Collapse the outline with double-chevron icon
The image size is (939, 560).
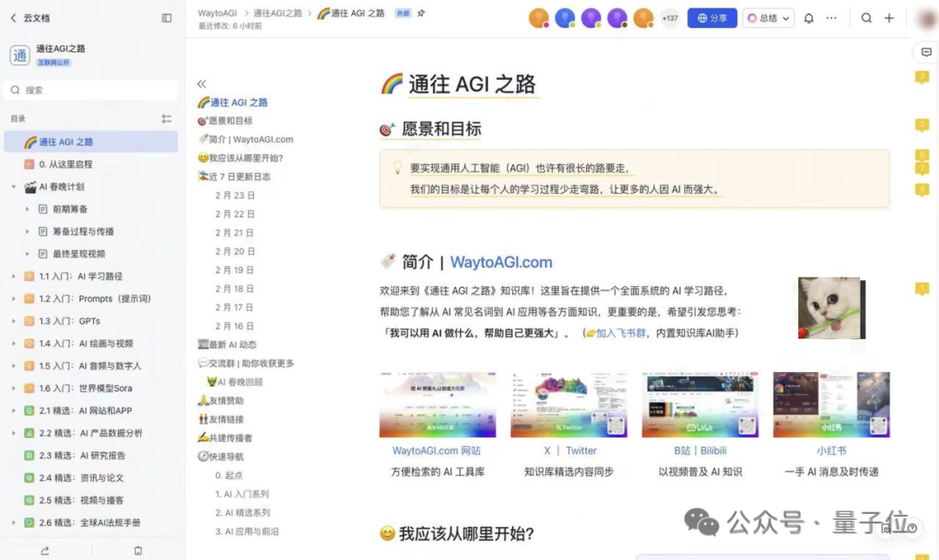202,84
